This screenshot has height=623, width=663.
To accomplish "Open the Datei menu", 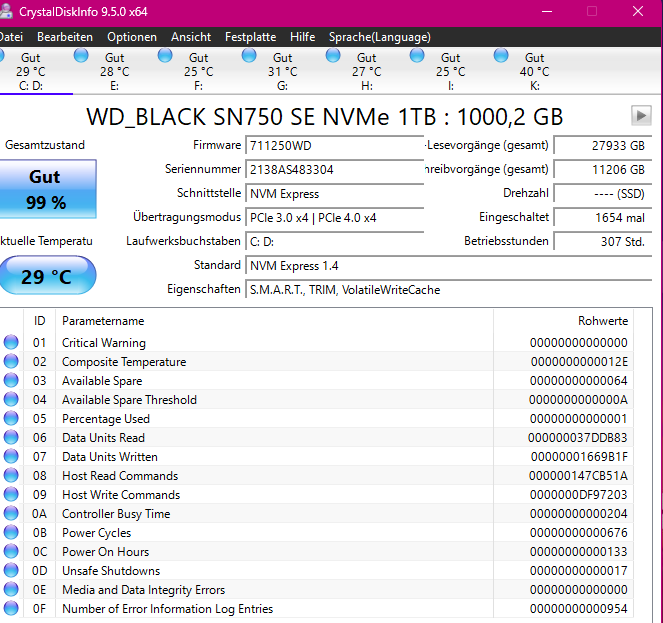I will click(11, 37).
